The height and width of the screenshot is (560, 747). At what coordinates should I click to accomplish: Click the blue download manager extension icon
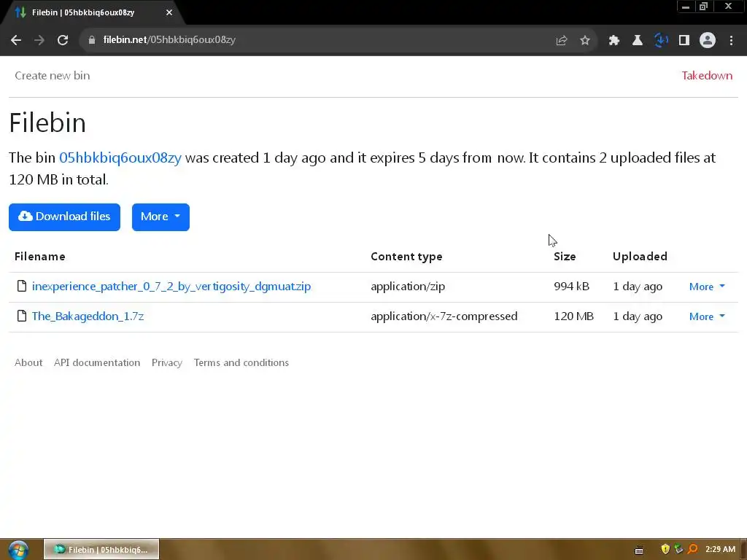[x=661, y=41]
